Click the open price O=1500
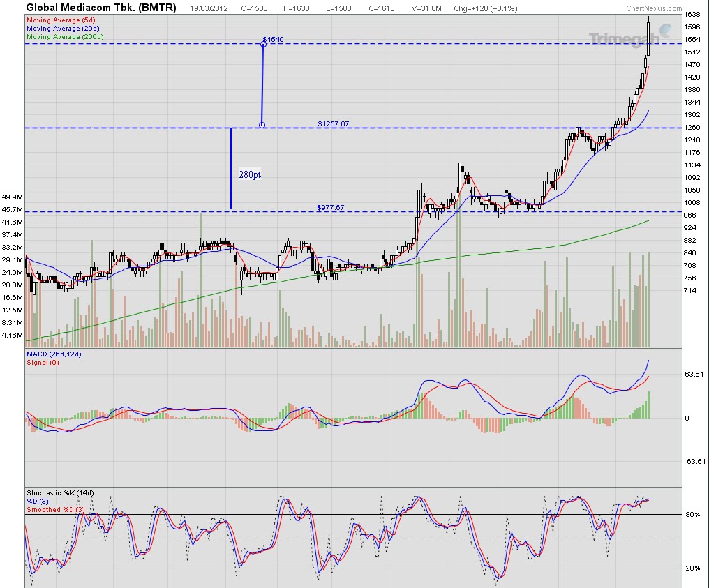Image resolution: width=709 pixels, height=588 pixels. coord(254,8)
